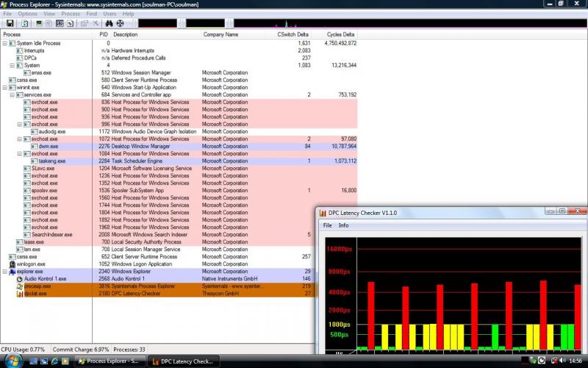Collapse the services.exe tree node

point(12,95)
